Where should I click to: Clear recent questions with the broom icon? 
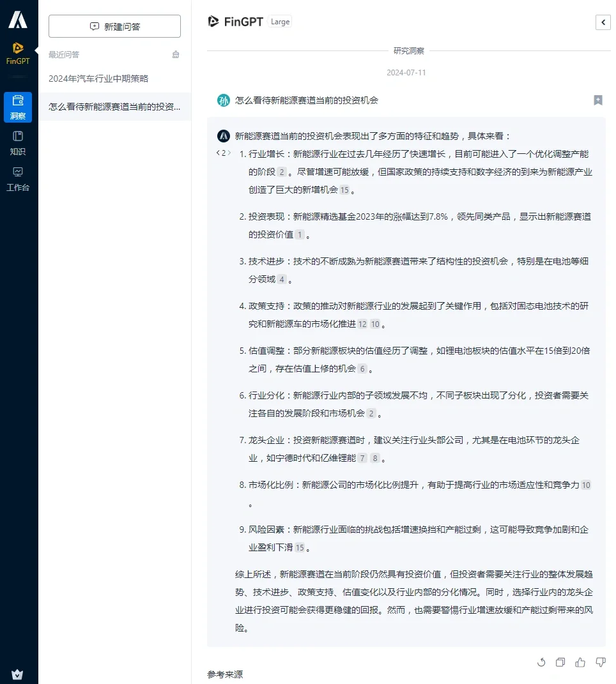176,54
